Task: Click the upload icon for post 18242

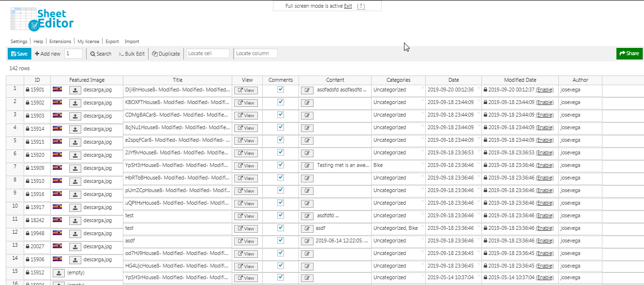Action: tap(75, 221)
